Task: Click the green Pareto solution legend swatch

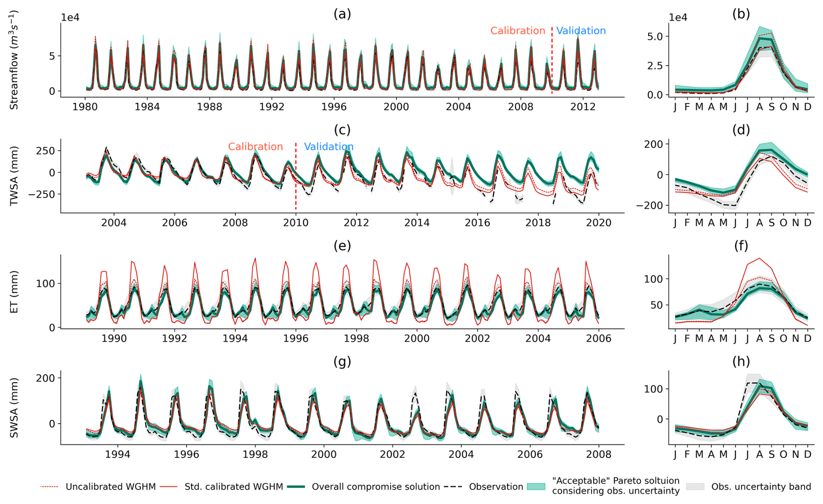Action: point(536,487)
